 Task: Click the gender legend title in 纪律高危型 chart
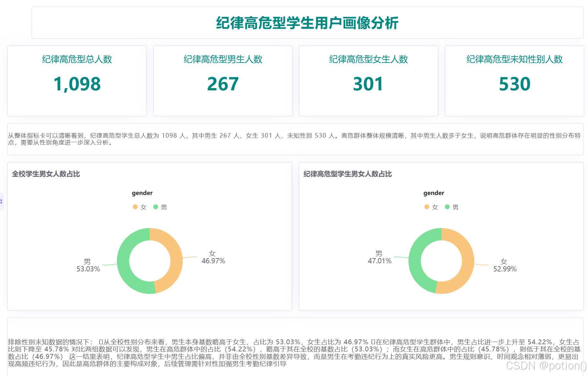[434, 193]
